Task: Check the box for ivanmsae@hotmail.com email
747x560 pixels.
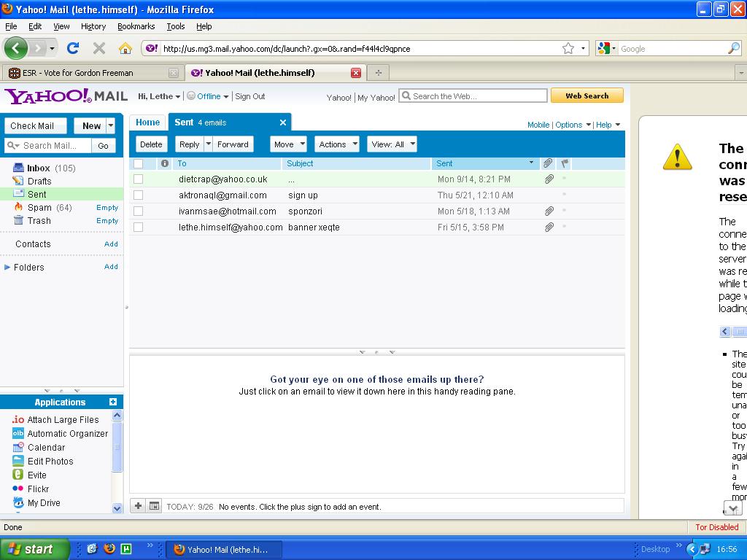Action: tap(138, 211)
